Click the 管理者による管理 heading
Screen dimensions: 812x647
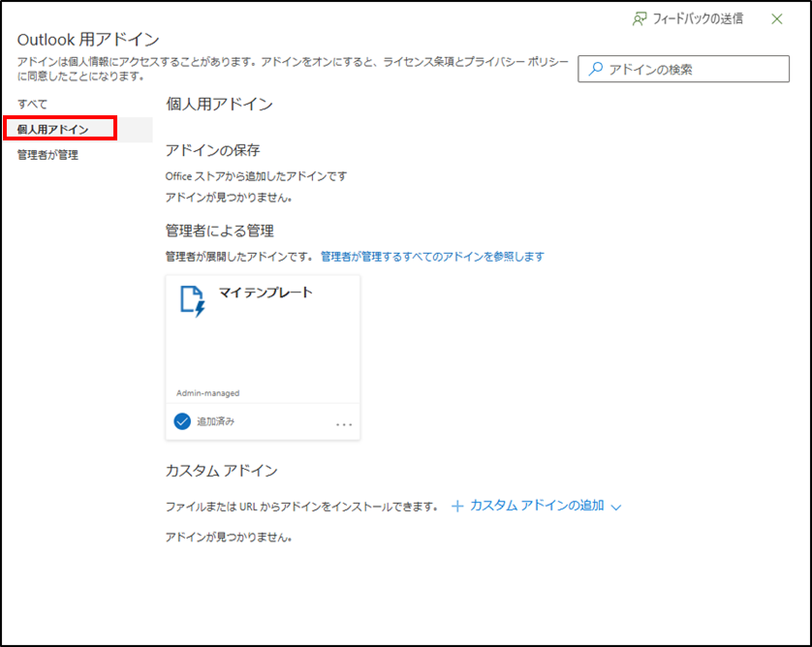coord(220,231)
